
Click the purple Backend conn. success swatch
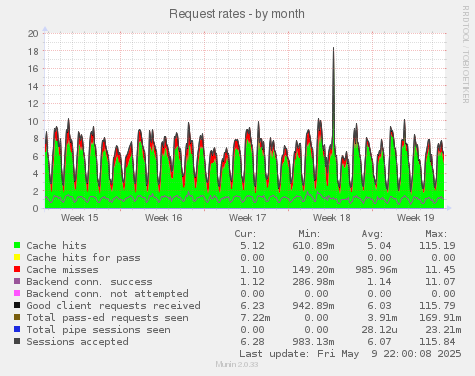pyautogui.click(x=17, y=281)
